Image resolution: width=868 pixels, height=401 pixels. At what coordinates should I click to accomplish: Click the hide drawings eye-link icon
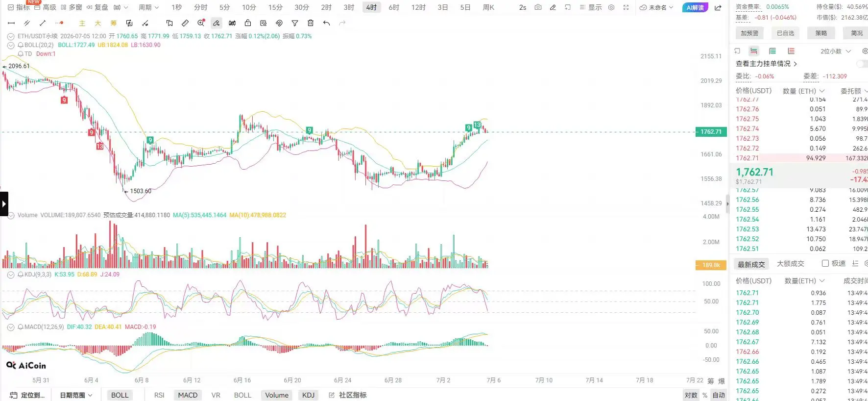coord(279,23)
